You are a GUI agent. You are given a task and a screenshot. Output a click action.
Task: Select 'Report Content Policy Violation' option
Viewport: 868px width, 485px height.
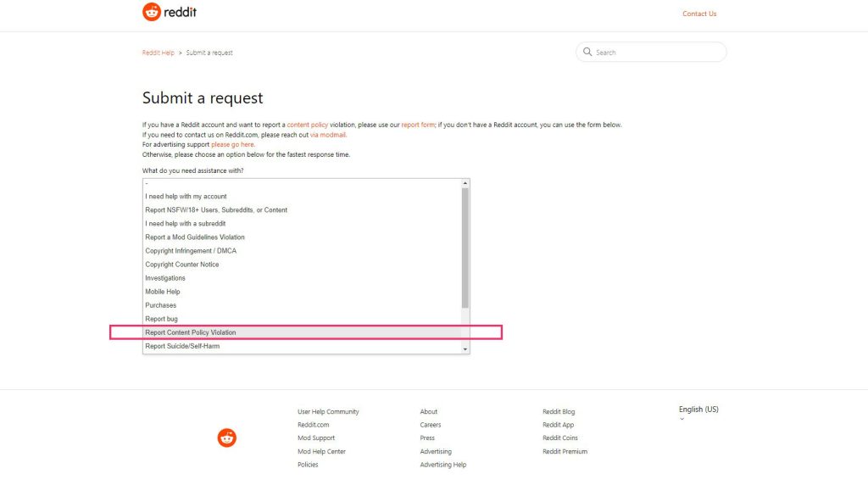pyautogui.click(x=191, y=332)
